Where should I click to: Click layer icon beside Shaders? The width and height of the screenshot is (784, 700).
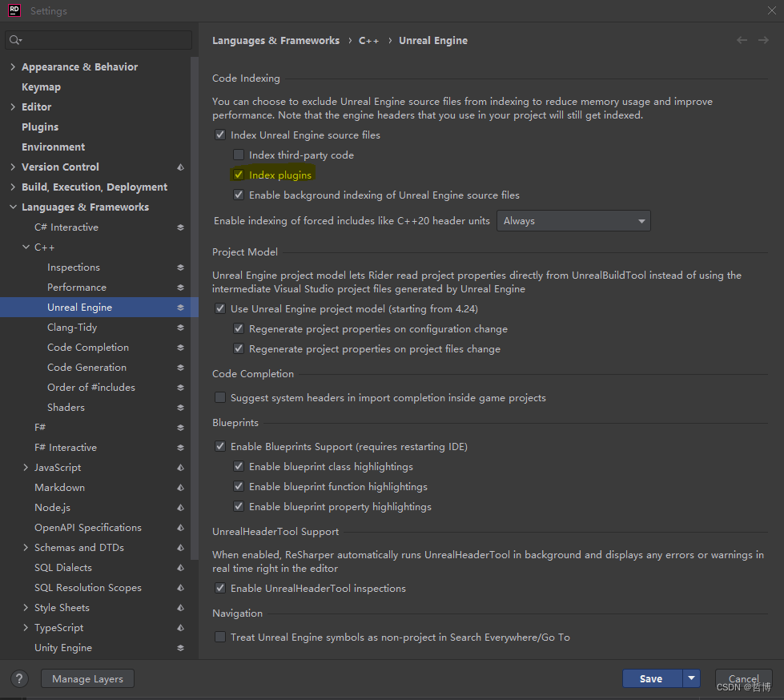coord(180,407)
